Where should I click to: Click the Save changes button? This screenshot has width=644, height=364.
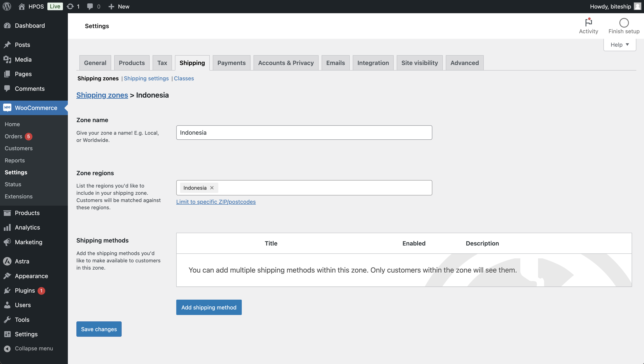99,329
